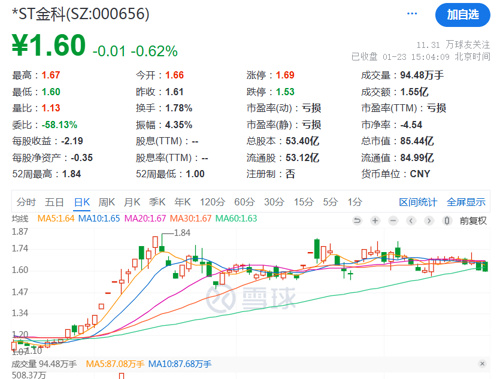
Task: Toggle the MA60 moving average label
Action: 236,219
